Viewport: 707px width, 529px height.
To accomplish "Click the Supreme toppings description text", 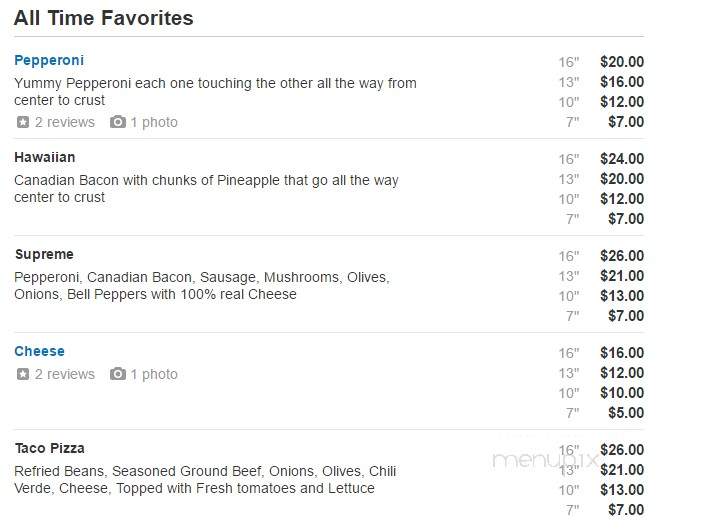I will click(202, 285).
